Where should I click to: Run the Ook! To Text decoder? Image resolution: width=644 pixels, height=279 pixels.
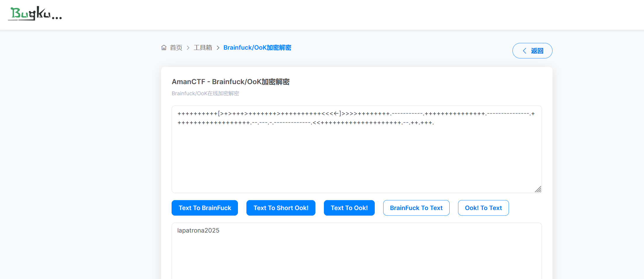click(x=483, y=208)
